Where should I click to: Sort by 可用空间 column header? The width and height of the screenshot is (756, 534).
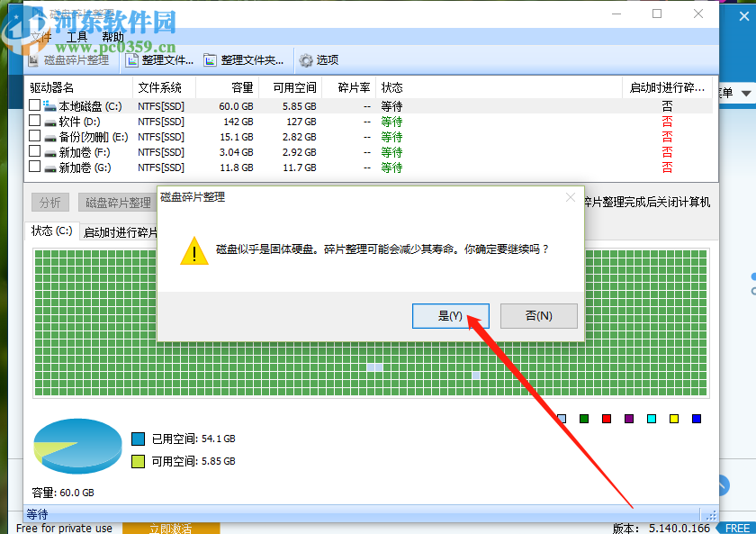291,87
